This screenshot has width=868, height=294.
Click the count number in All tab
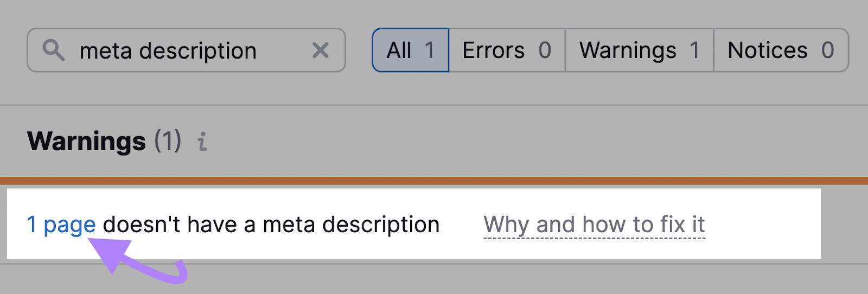[x=430, y=50]
